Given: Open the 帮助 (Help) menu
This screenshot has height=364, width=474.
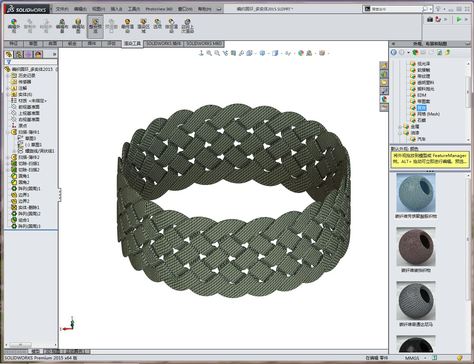Looking at the screenshot, I should [x=204, y=9].
